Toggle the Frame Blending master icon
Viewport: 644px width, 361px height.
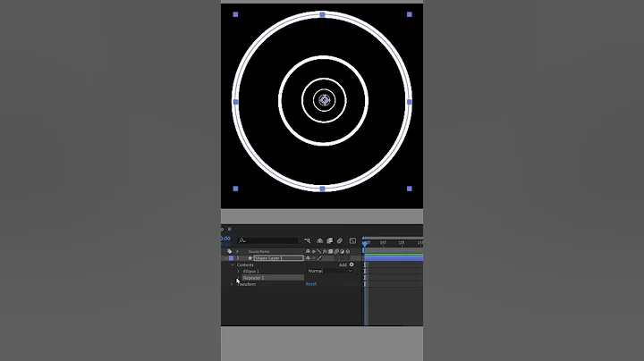[x=329, y=240]
